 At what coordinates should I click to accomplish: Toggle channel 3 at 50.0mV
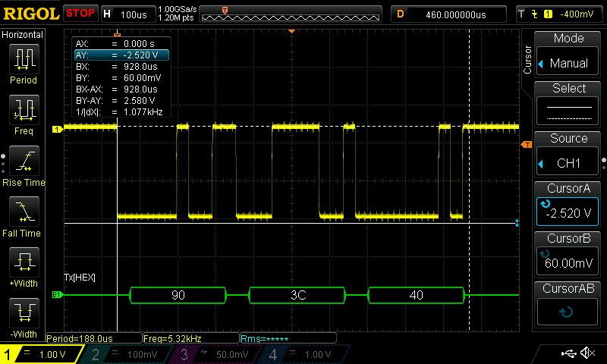pos(217,354)
